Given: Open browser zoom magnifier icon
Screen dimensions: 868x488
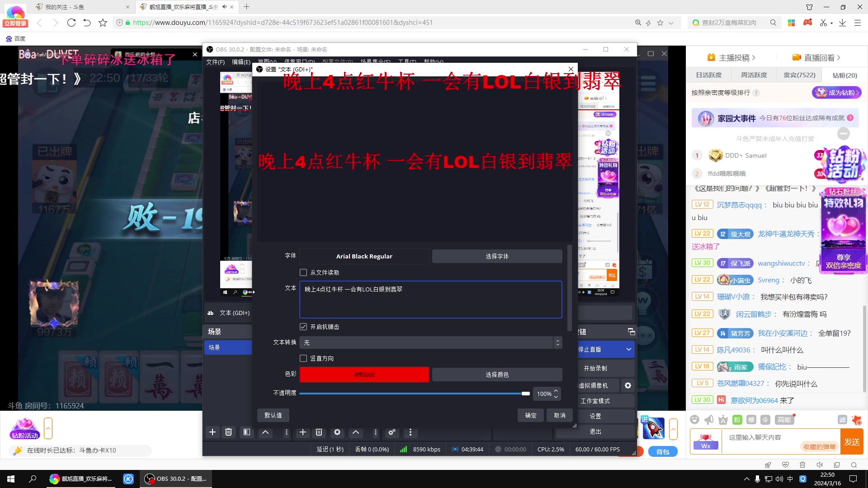Looking at the screenshot, I should (638, 23).
